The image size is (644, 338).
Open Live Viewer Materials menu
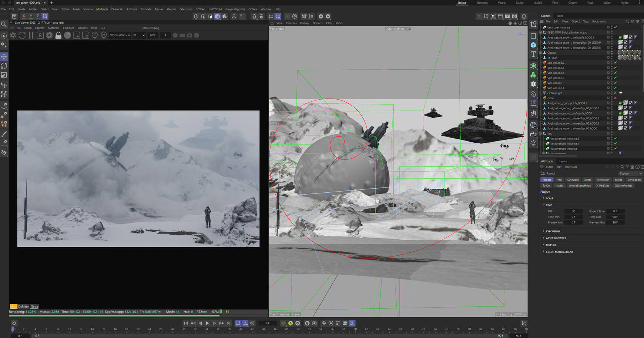[x=54, y=28]
